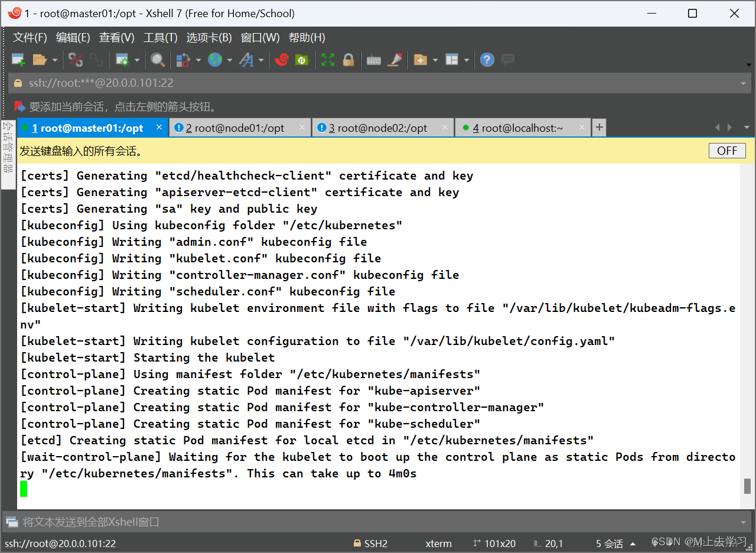Expand the folder-plus icon dropdown arrow

click(x=435, y=60)
